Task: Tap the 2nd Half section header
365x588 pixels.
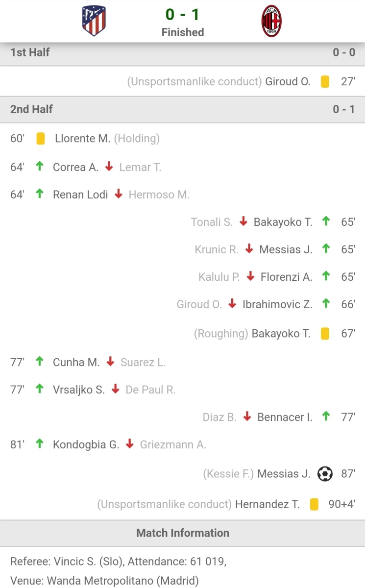Action: pyautogui.click(x=182, y=109)
